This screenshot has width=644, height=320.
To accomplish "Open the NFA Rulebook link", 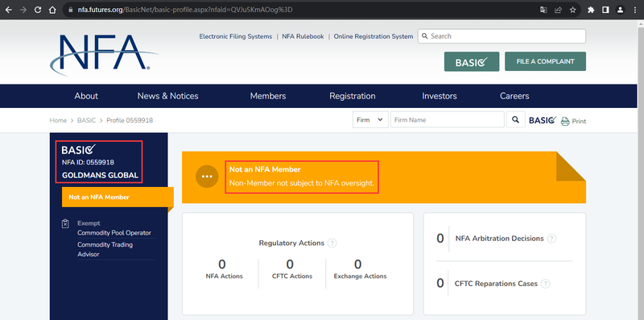I will tap(303, 36).
